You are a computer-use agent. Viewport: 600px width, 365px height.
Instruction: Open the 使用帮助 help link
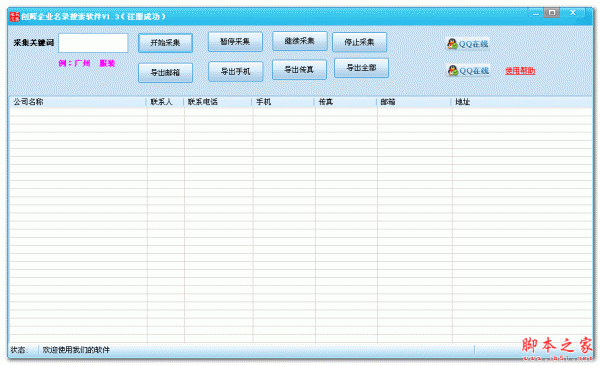pos(520,71)
